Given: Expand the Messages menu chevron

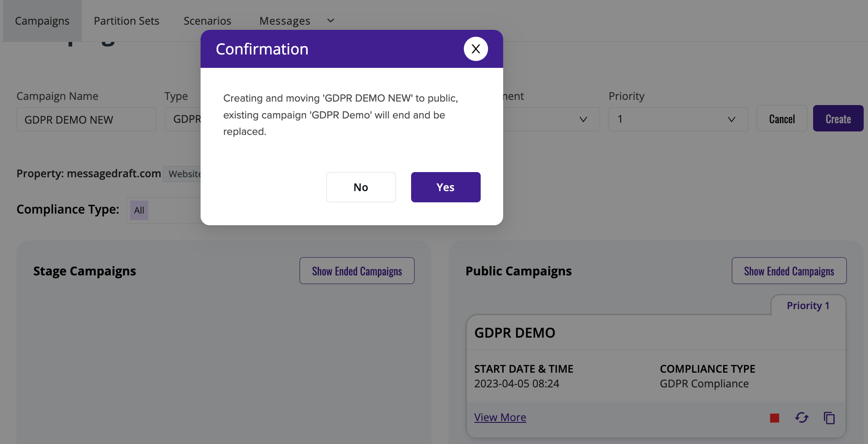Looking at the screenshot, I should pyautogui.click(x=331, y=21).
